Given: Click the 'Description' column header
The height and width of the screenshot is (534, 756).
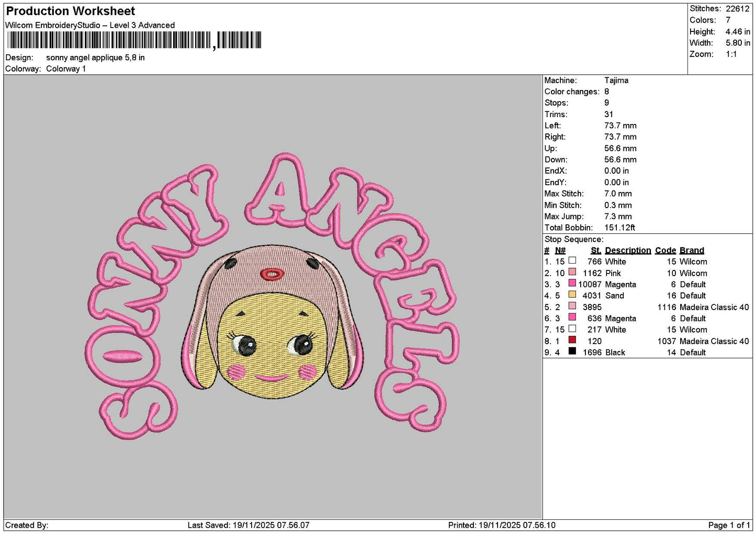Looking at the screenshot, I should tap(628, 251).
